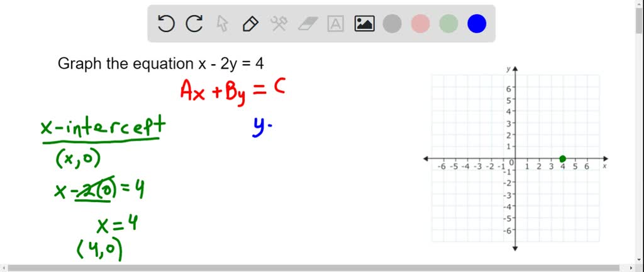This screenshot has width=644, height=272.
Task: Click the y-axis label -4 on graph
Action: point(507,207)
